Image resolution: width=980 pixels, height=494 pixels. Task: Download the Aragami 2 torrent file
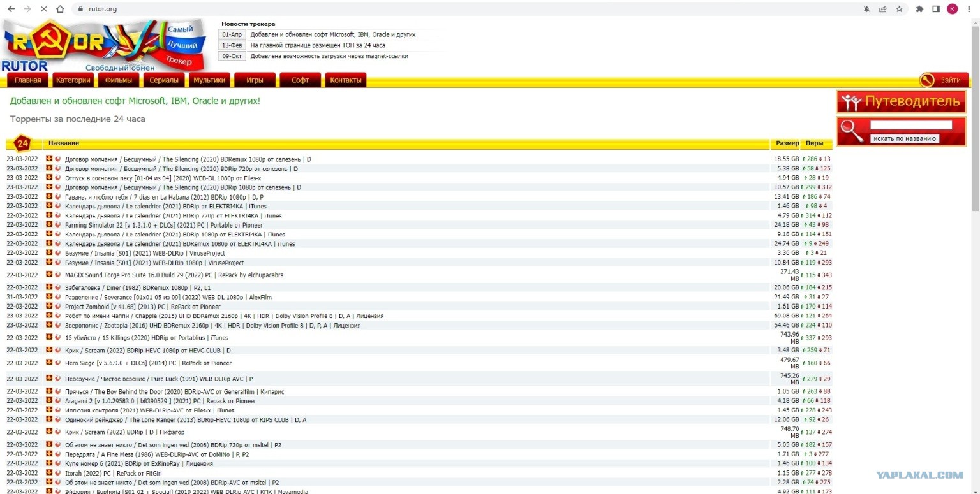(x=49, y=400)
